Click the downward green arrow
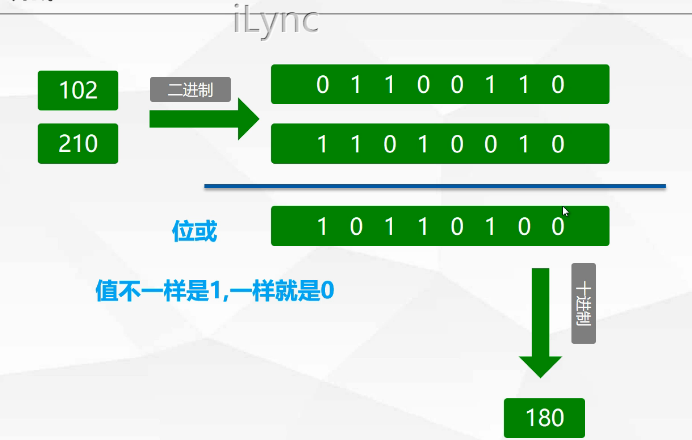 coord(541,322)
